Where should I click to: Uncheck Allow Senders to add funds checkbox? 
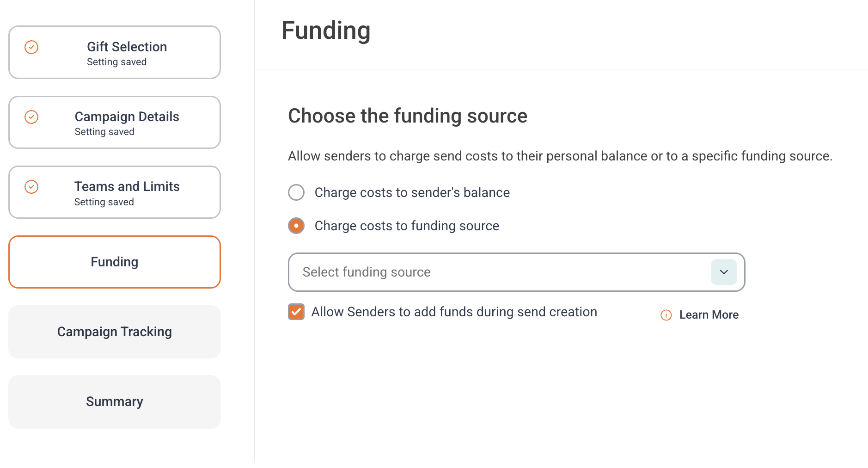[296, 312]
